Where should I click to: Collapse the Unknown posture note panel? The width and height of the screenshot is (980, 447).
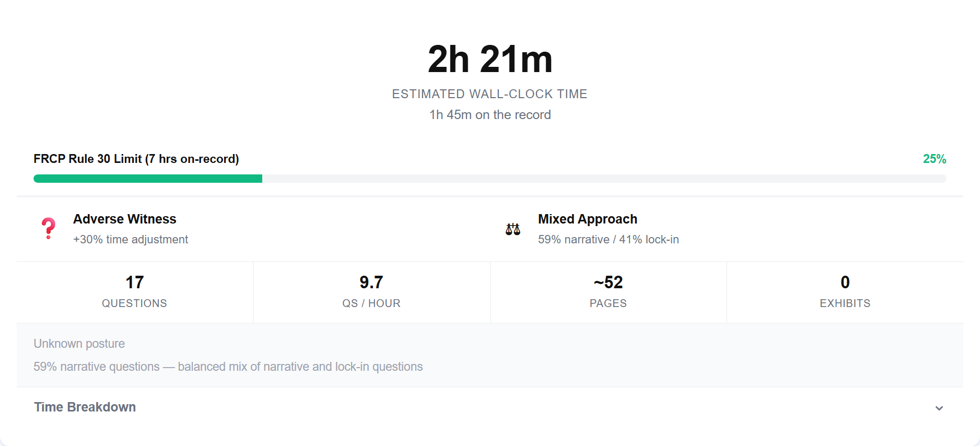click(79, 344)
